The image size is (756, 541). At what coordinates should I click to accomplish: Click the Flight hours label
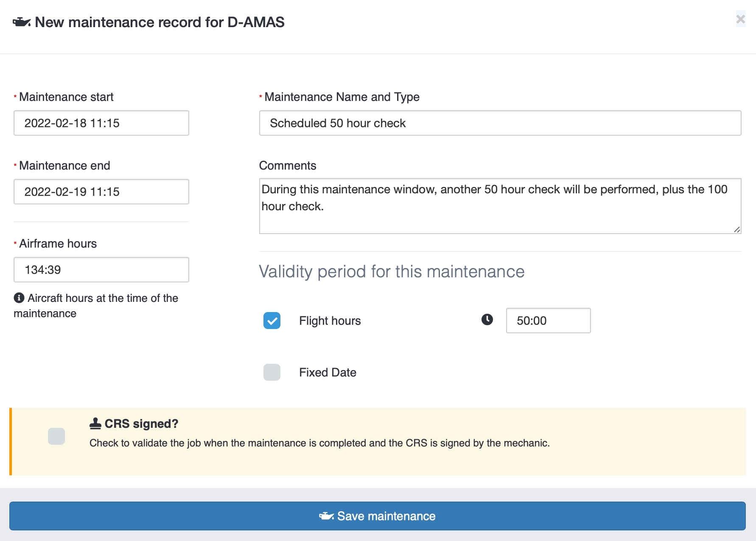click(330, 321)
